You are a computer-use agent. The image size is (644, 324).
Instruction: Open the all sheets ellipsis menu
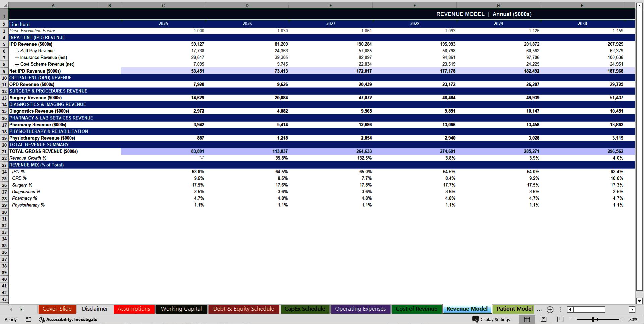pyautogui.click(x=539, y=310)
